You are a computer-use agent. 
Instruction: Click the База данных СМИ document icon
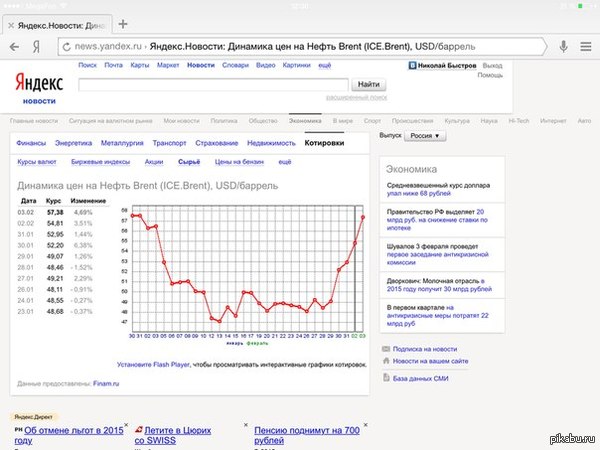(x=386, y=378)
